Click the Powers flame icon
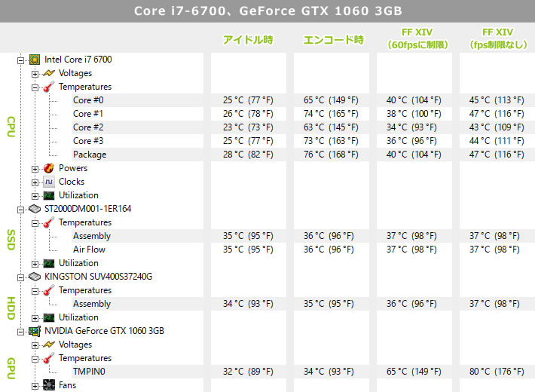This screenshot has height=392, width=535. (49, 168)
